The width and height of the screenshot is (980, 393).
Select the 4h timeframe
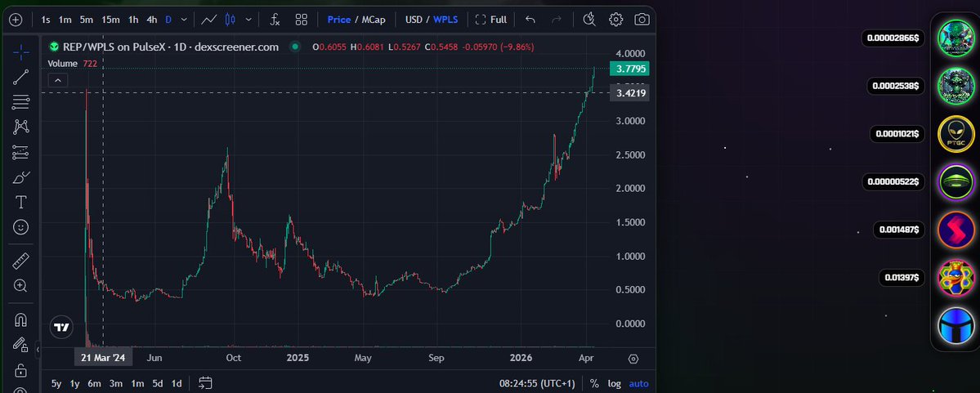pyautogui.click(x=152, y=20)
